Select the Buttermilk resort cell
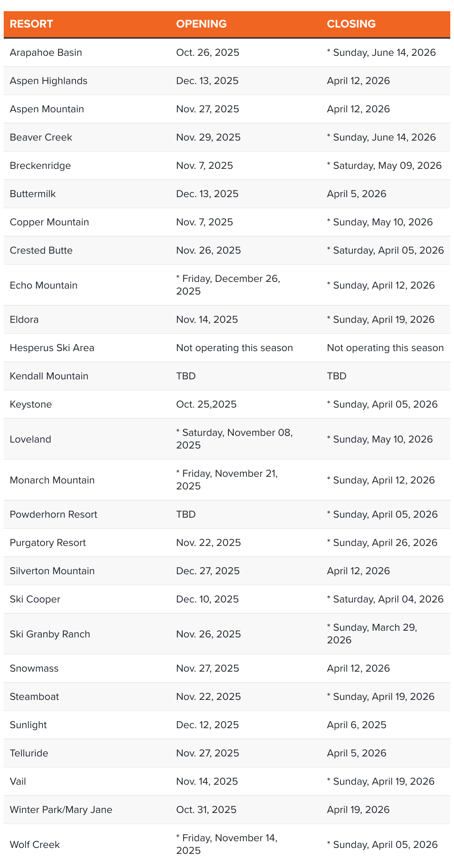Image resolution: width=454 pixels, height=868 pixels. pyautogui.click(x=33, y=194)
